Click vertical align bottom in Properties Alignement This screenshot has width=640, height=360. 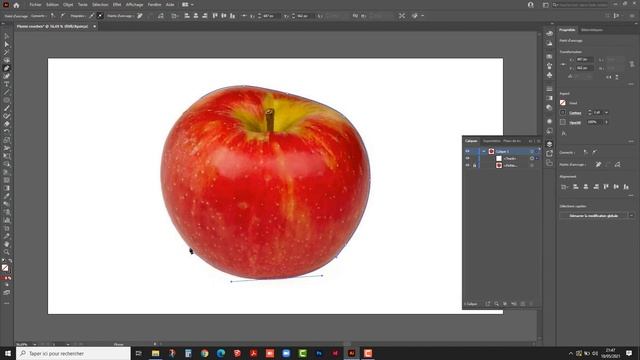[x=626, y=187]
